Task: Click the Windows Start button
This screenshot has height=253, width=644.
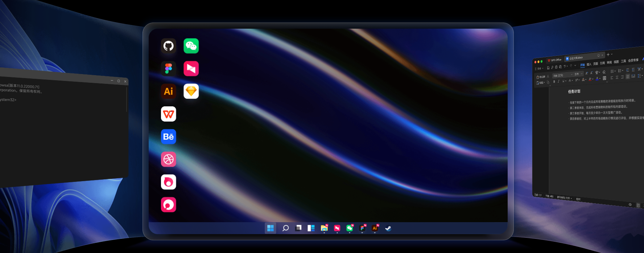Action: (x=270, y=228)
